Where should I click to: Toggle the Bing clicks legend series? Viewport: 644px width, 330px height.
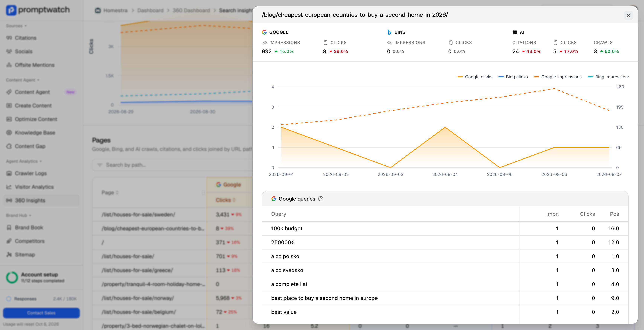[x=513, y=77]
